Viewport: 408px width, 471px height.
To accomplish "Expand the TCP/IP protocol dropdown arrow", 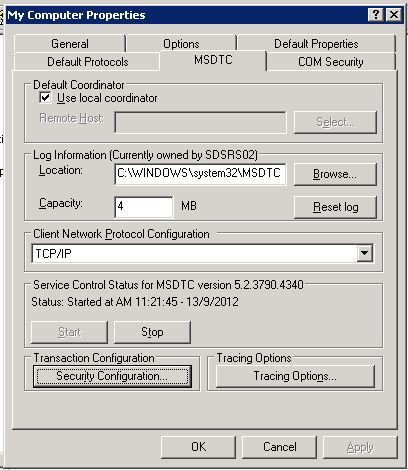I will point(365,253).
